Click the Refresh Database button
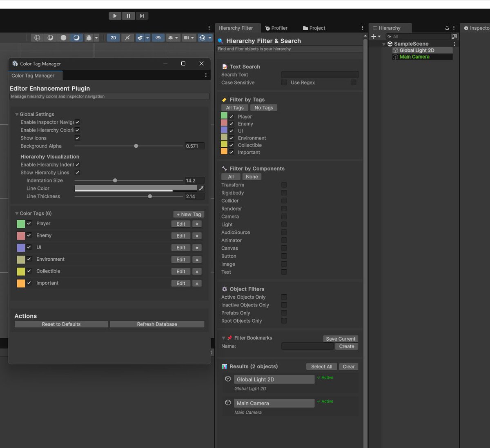 (x=157, y=324)
